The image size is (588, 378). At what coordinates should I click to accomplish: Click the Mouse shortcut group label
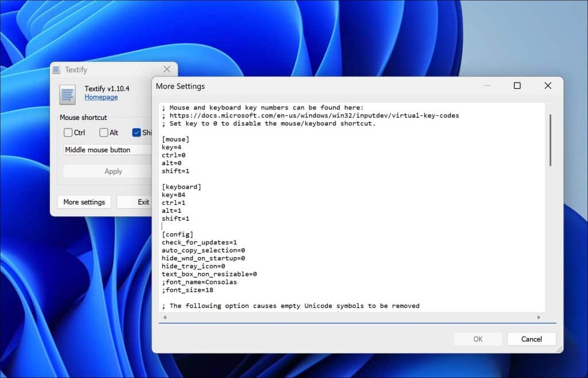83,117
